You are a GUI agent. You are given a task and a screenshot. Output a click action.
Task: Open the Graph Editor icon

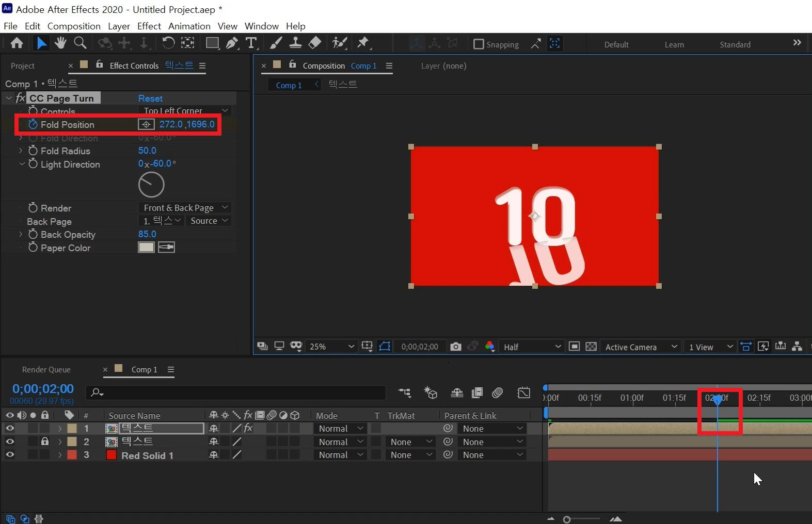click(x=523, y=393)
